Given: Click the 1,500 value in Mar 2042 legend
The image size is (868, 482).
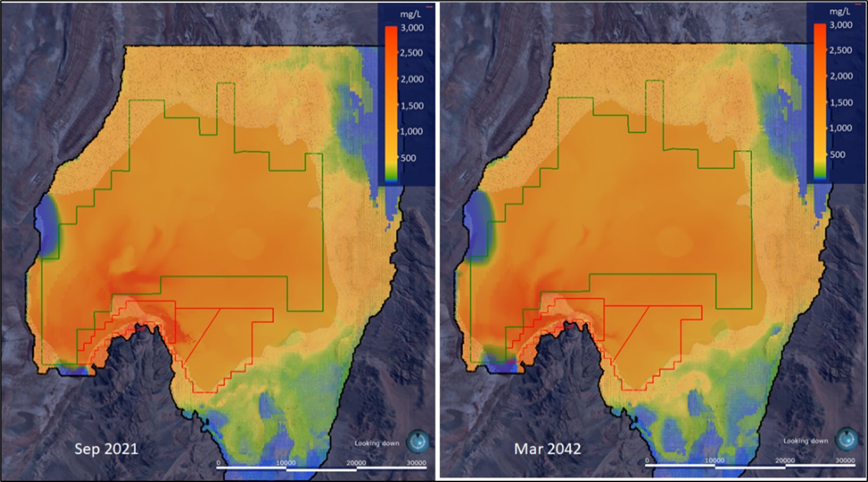Looking at the screenshot, I should tap(842, 102).
